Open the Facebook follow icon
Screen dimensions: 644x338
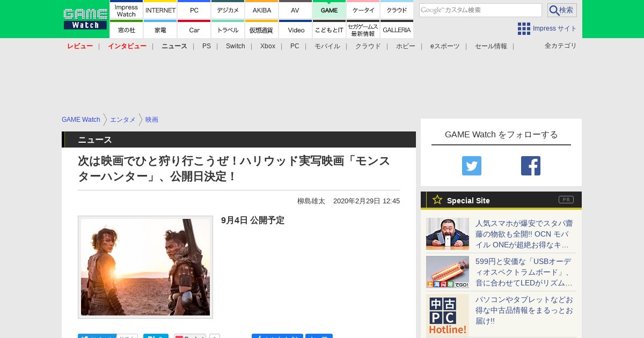(531, 166)
